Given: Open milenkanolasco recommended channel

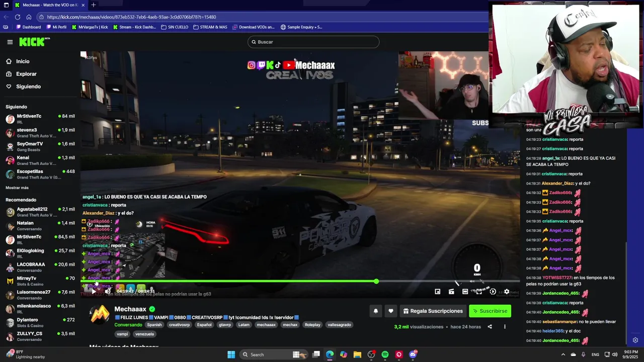Looking at the screenshot, I should 40,308.
